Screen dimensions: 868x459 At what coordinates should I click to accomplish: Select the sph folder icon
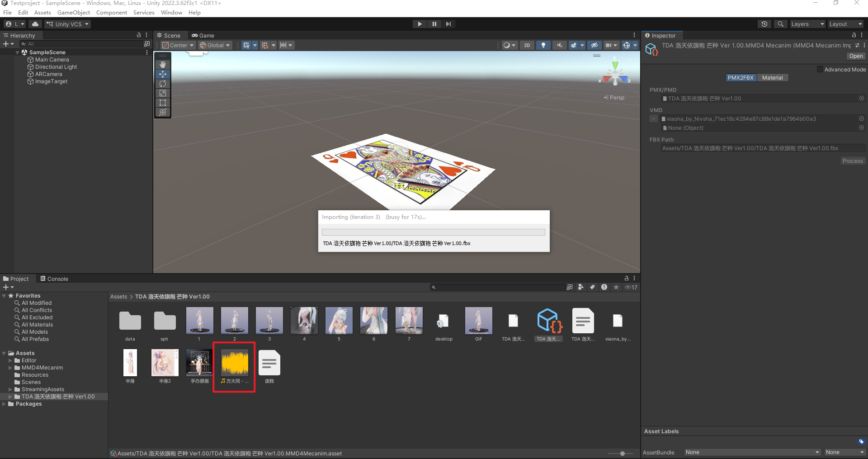(165, 321)
